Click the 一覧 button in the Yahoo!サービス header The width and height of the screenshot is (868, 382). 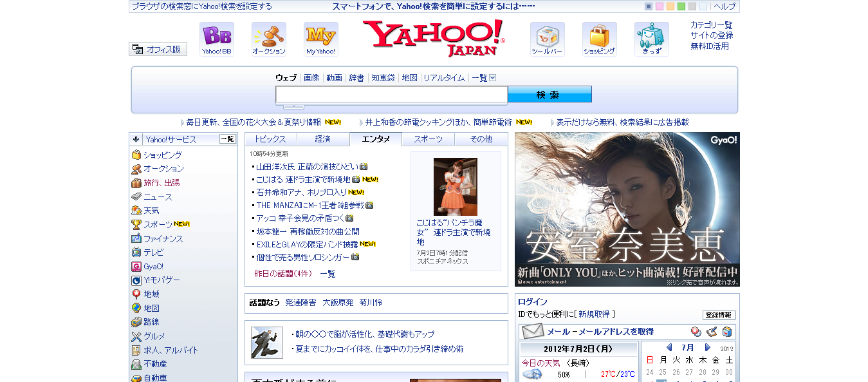coord(228,139)
